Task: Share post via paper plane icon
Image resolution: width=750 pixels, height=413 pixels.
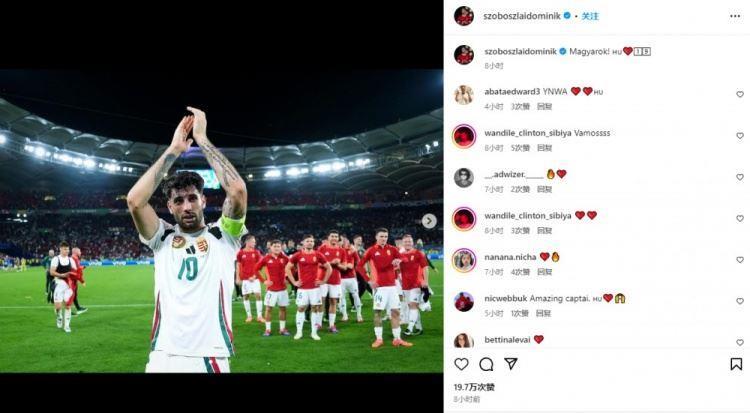Action: (511, 364)
